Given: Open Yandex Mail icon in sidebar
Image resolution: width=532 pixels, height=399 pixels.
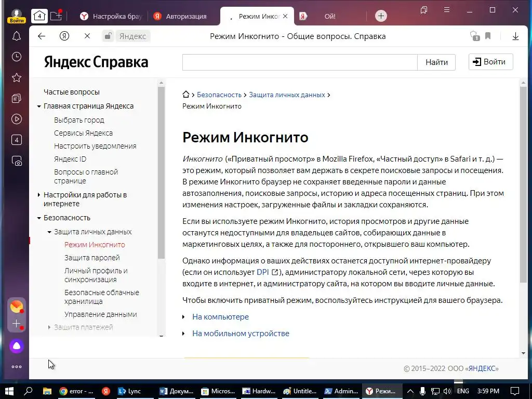Looking at the screenshot, I should [x=16, y=307].
